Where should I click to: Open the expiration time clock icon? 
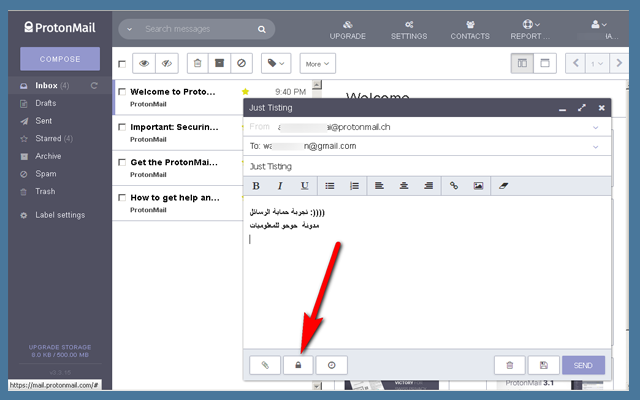click(331, 365)
